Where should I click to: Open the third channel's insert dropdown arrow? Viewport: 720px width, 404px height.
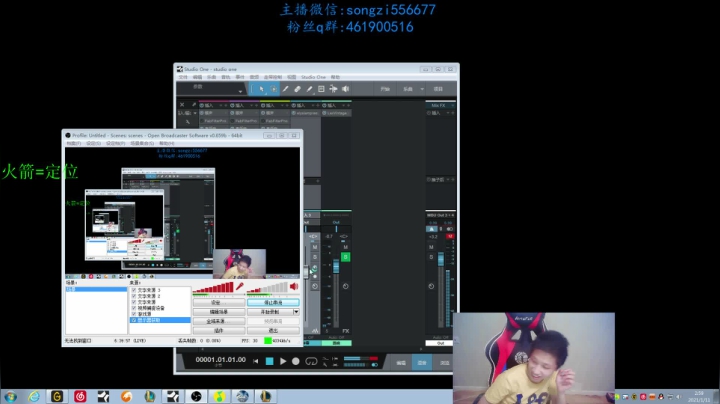282,105
